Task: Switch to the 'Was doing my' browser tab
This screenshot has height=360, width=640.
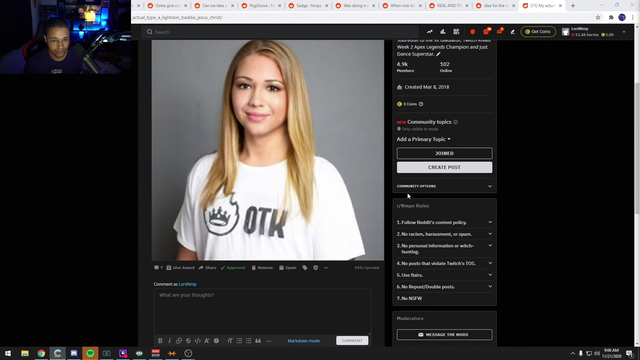Action: pos(355,6)
